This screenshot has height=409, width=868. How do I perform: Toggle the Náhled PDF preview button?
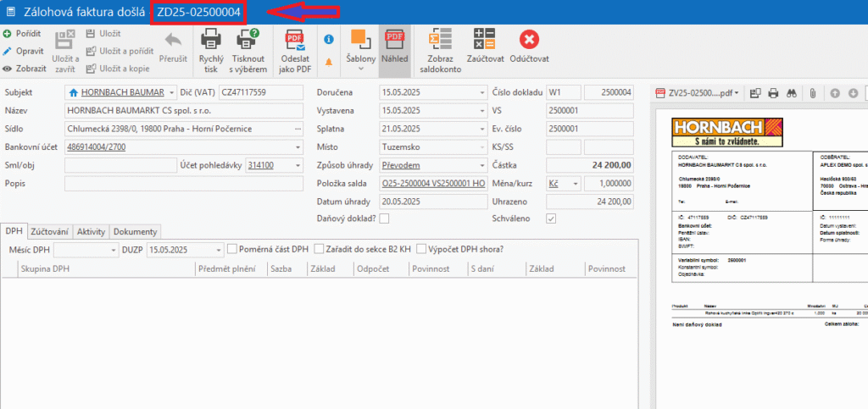tap(394, 49)
